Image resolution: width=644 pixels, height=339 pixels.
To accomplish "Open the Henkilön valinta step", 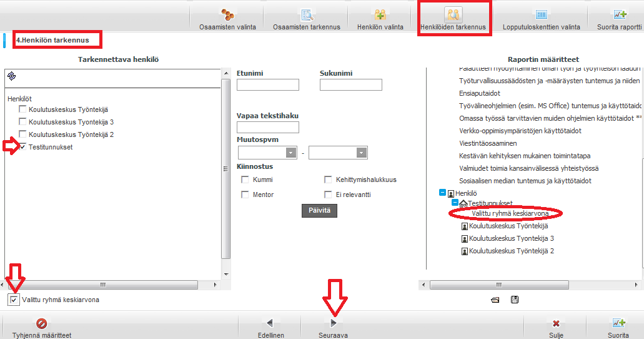I will 380,19.
